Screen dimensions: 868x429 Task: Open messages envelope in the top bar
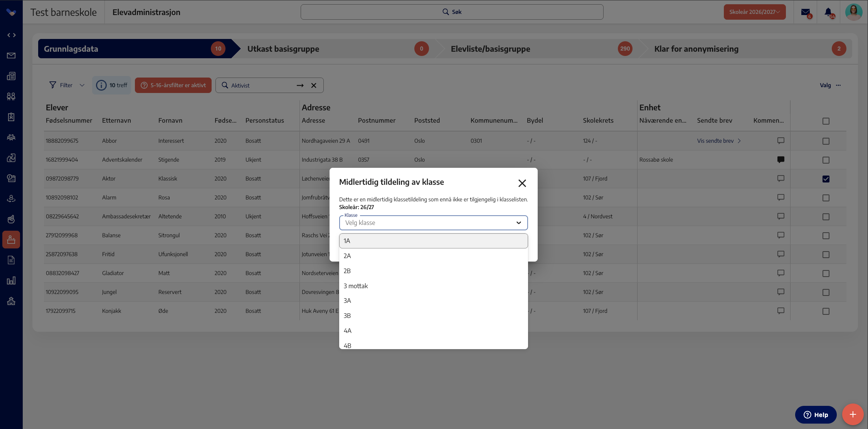tap(806, 12)
